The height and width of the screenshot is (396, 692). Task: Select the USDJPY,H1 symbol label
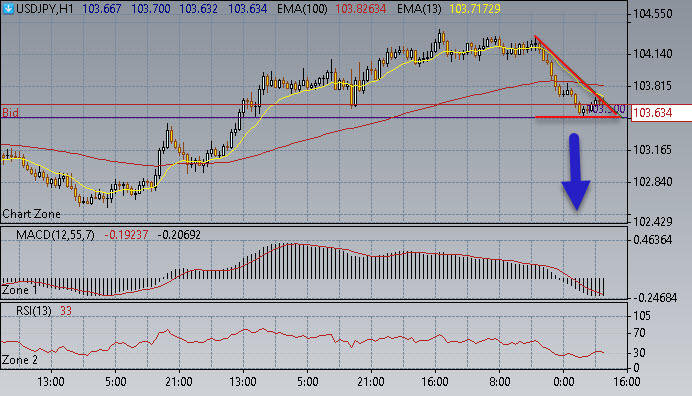click(x=45, y=8)
